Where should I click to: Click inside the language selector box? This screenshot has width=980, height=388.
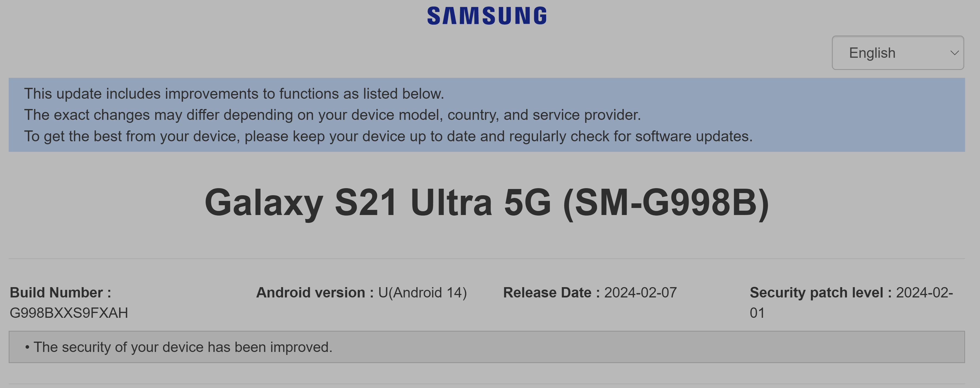(x=898, y=52)
